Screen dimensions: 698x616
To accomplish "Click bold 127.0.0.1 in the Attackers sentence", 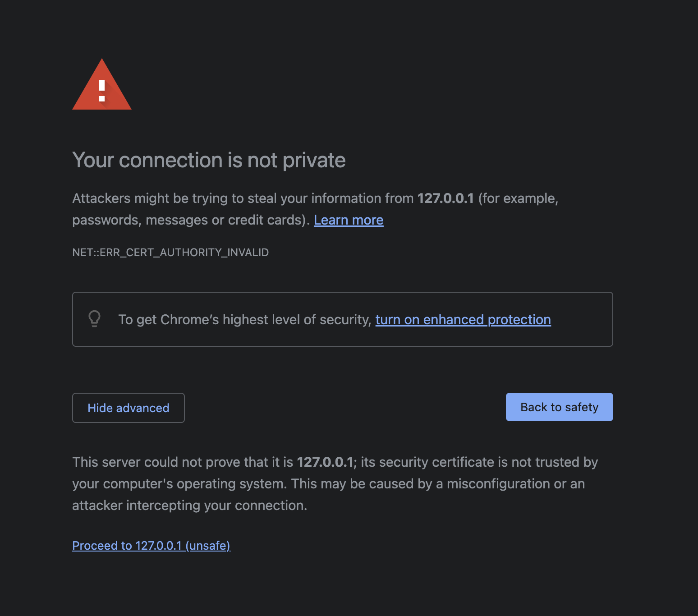I will point(445,198).
